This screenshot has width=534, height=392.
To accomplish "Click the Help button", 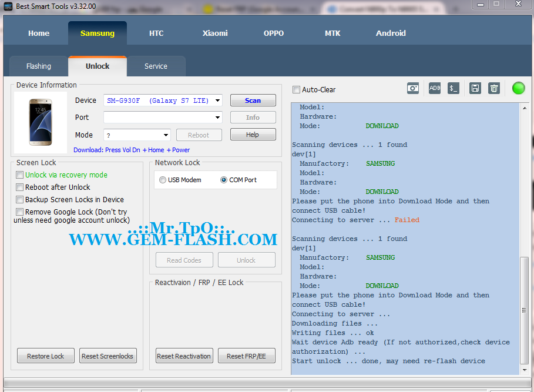I will pyautogui.click(x=253, y=135).
